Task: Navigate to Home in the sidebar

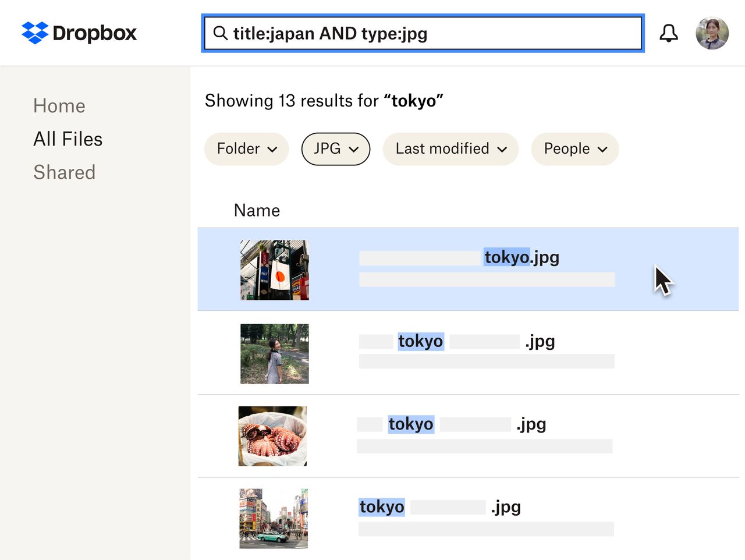Action: click(x=59, y=106)
